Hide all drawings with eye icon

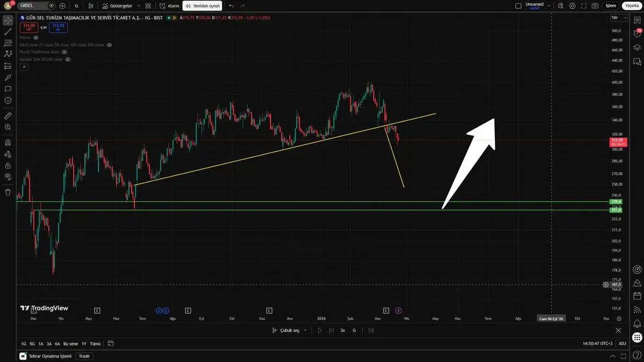8,176
